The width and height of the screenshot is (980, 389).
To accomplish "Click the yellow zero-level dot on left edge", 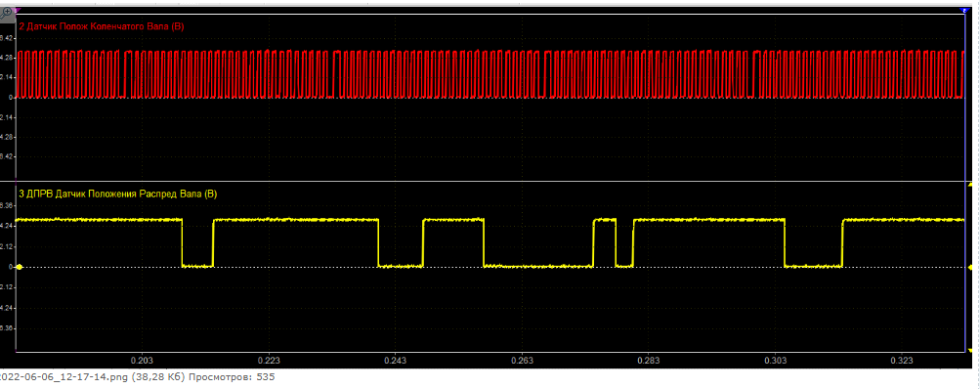I will coord(20,267).
